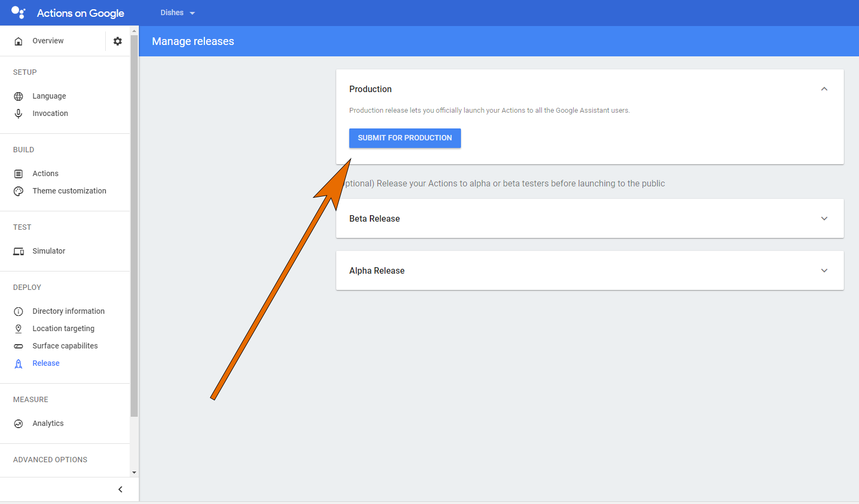Click the Surface capabilities icon
This screenshot has width=859, height=504.
(18, 346)
